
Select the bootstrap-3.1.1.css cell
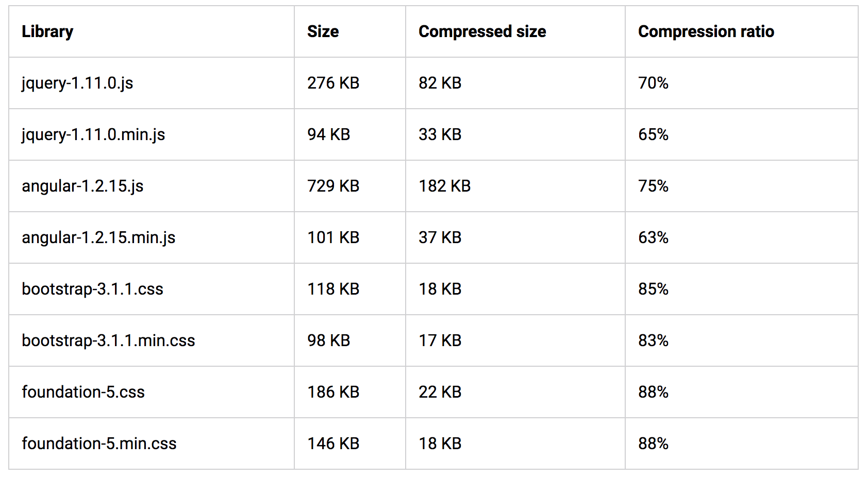(92, 289)
